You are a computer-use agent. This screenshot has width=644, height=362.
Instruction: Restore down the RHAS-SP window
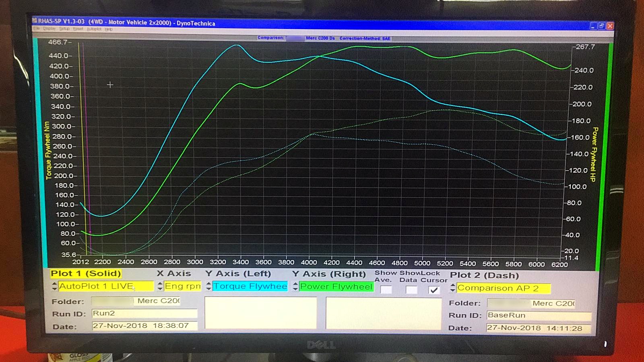pyautogui.click(x=602, y=26)
